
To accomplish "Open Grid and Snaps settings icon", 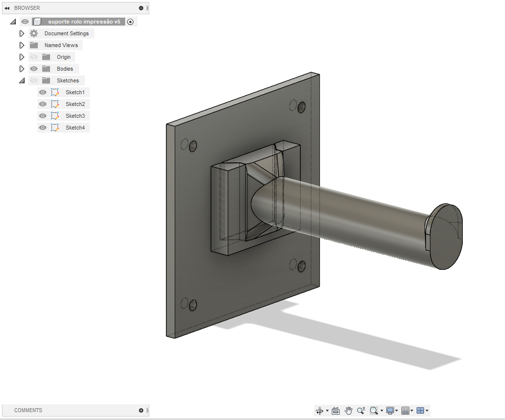I will point(405,410).
